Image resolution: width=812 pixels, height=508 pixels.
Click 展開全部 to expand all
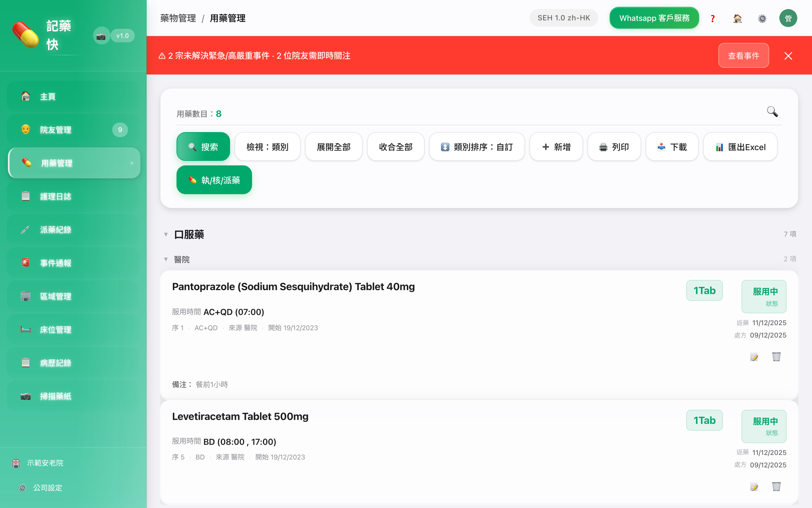334,147
